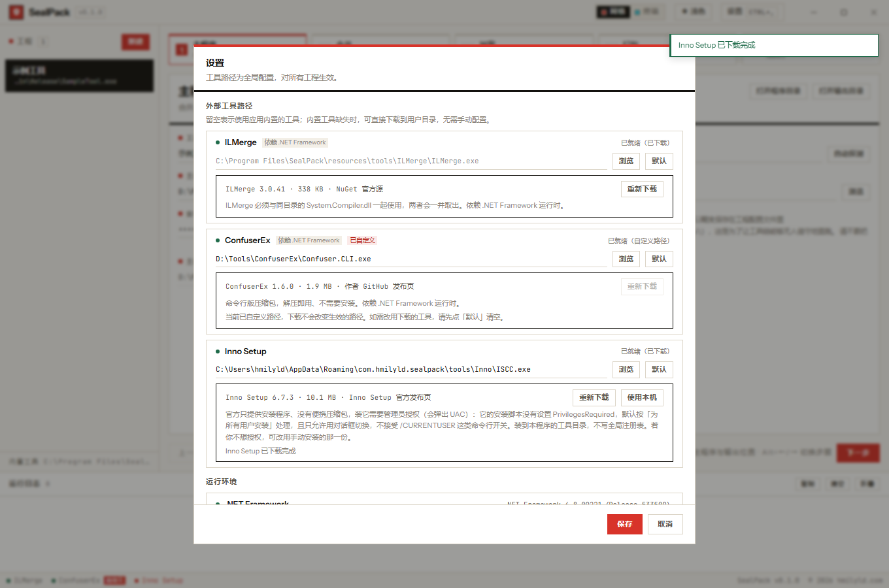Save settings with the red 保存 button

(x=625, y=525)
